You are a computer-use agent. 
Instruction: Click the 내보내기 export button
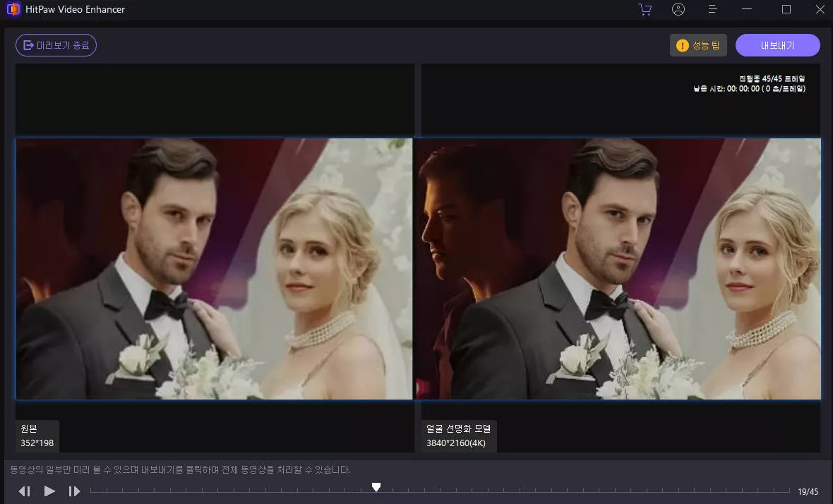pos(777,45)
